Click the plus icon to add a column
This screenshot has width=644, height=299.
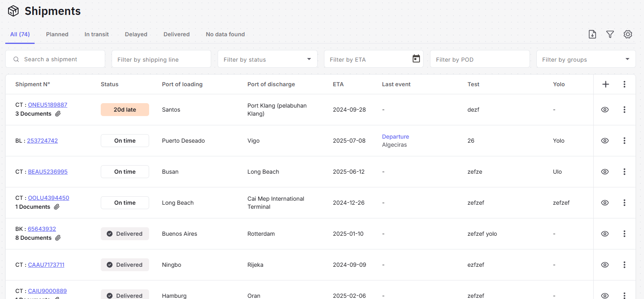(606, 84)
